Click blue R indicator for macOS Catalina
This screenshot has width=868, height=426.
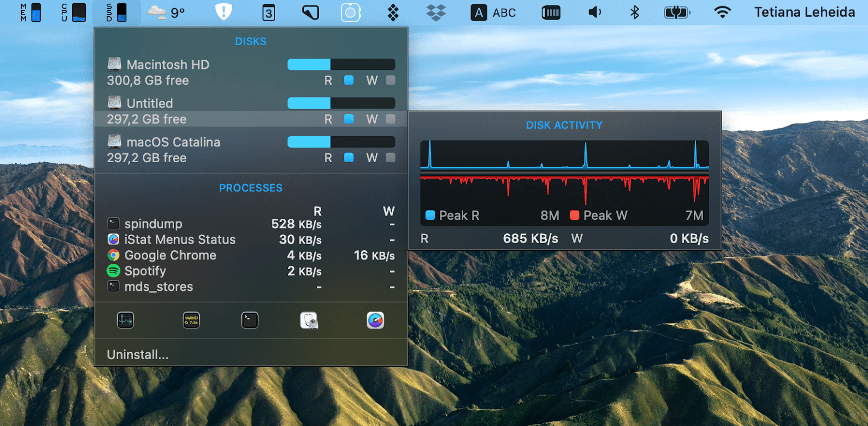(x=349, y=157)
